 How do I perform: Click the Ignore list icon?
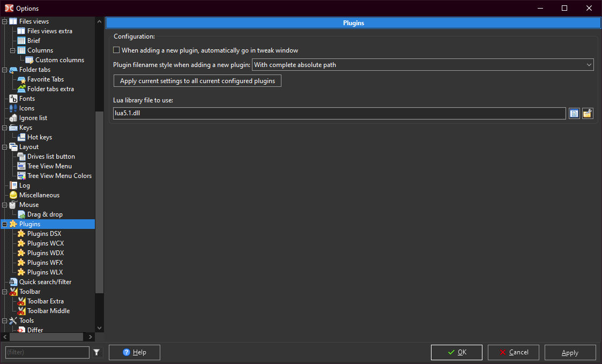click(13, 118)
